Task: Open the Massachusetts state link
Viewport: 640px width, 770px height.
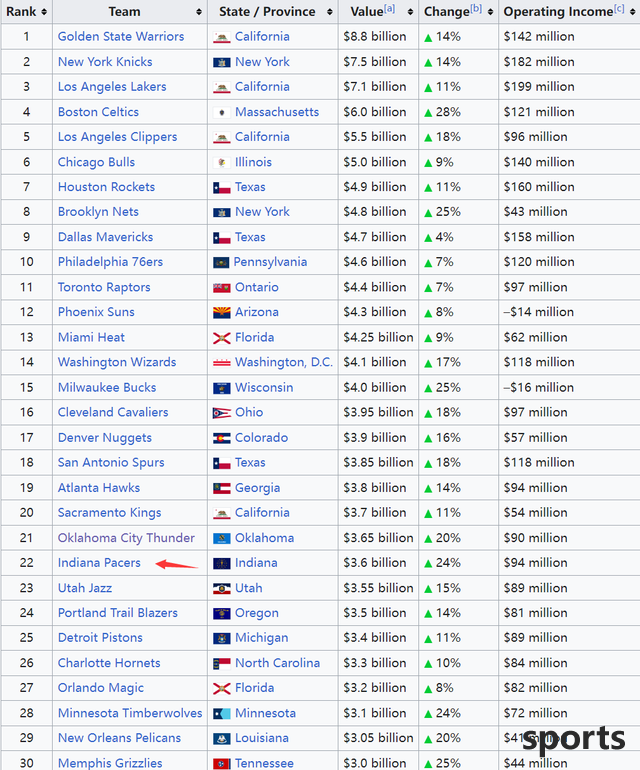Action: click(277, 112)
